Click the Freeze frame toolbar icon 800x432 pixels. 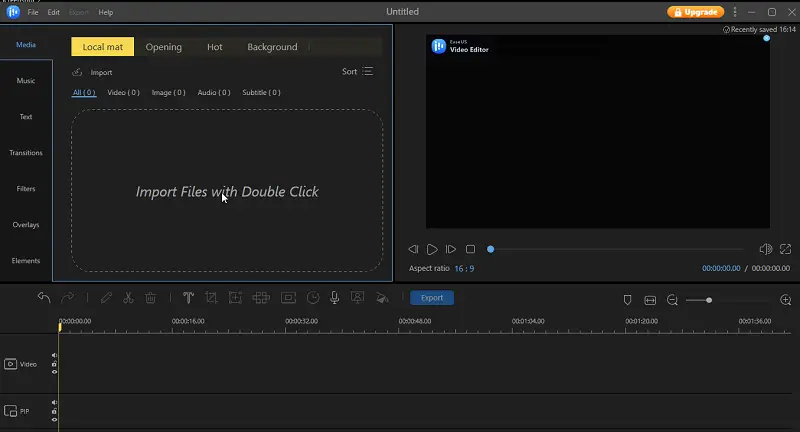coord(288,297)
